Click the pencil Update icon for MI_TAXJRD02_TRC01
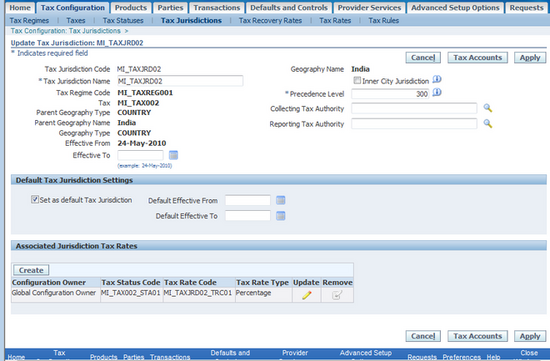 pyautogui.click(x=307, y=295)
